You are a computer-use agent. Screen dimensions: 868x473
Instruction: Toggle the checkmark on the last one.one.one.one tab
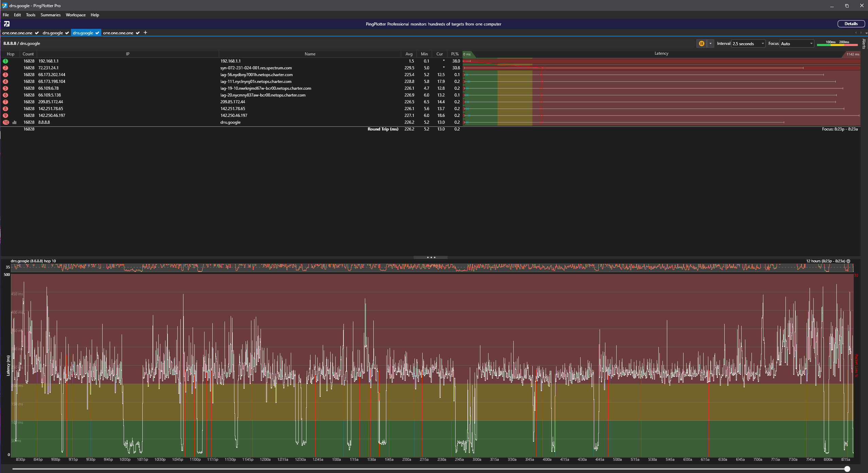click(138, 33)
